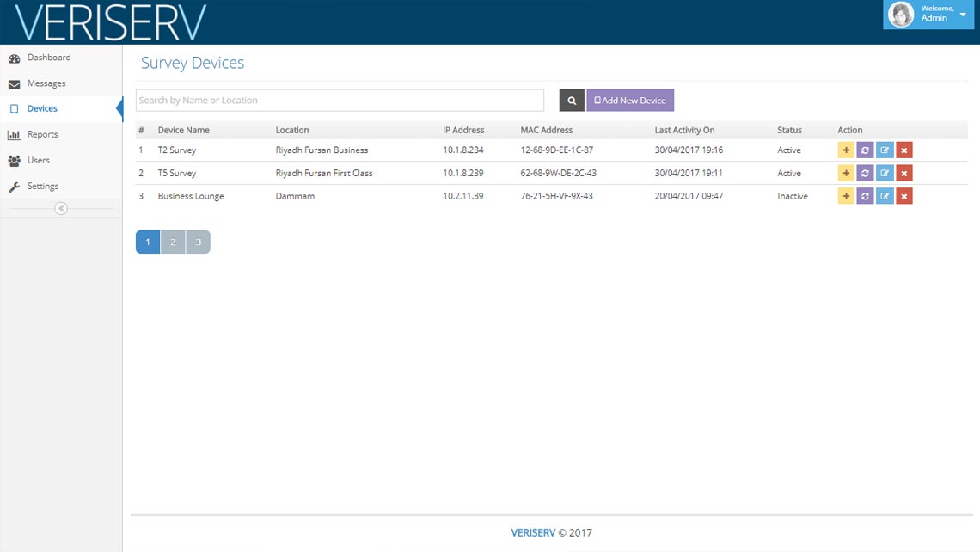This screenshot has width=980, height=552.
Task: Click the yellow plus icon for T2 Survey
Action: tap(846, 150)
